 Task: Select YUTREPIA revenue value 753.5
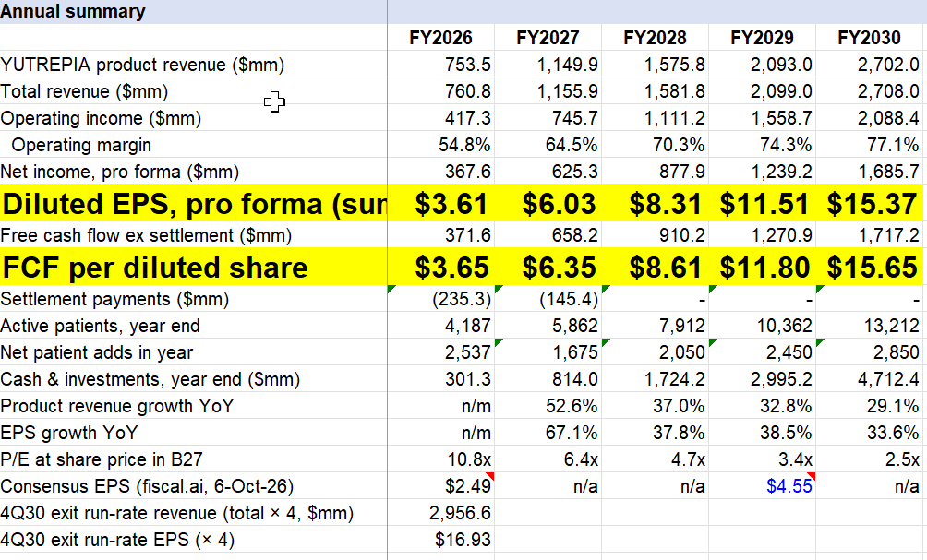coord(441,64)
